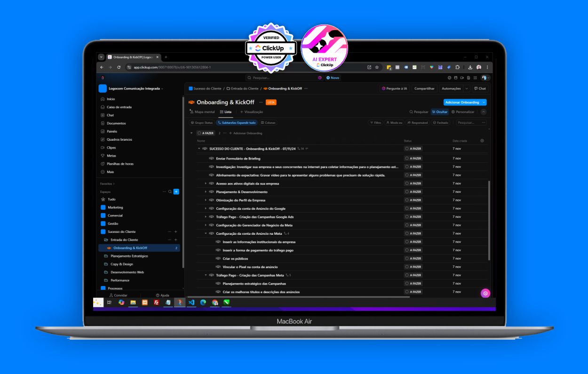Toggle status of Criar os públicos
This screenshot has height=374, width=588.
coord(413,259)
